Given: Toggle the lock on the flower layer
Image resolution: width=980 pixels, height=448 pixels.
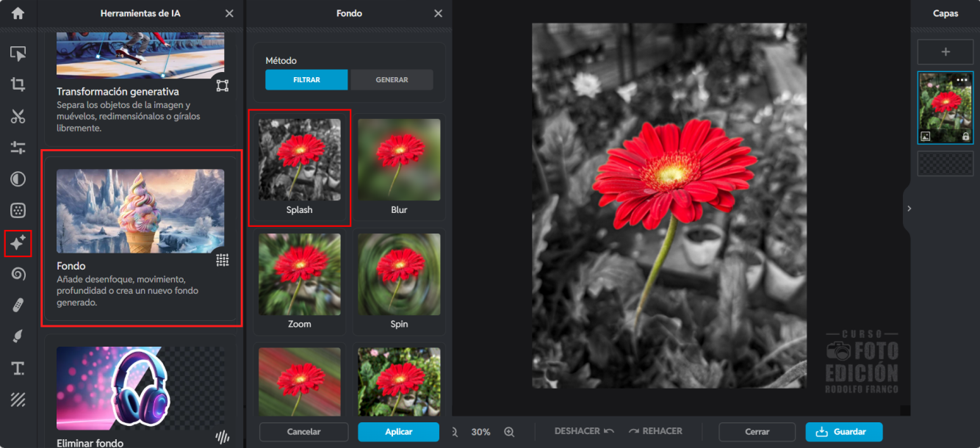Looking at the screenshot, I should 965,137.
